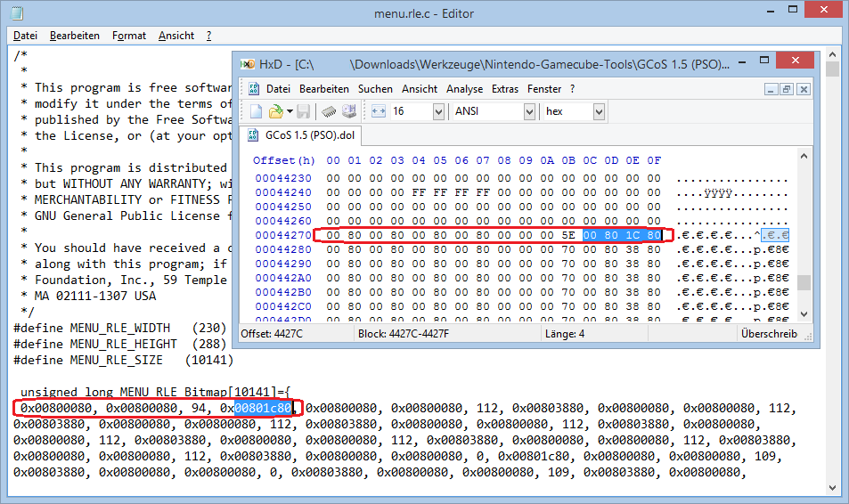849x504 pixels.
Task: Open the Analyse menu in HxD
Action: tap(465, 89)
